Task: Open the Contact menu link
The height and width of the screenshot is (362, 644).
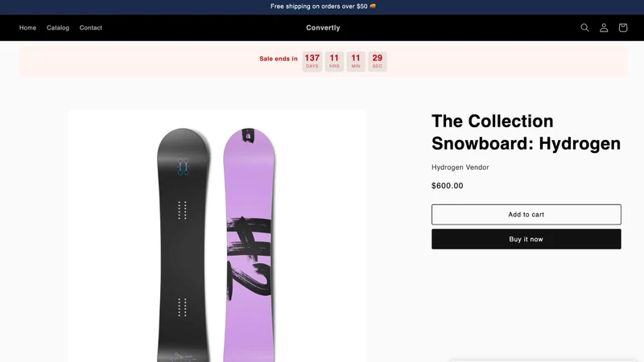Action: (x=91, y=27)
